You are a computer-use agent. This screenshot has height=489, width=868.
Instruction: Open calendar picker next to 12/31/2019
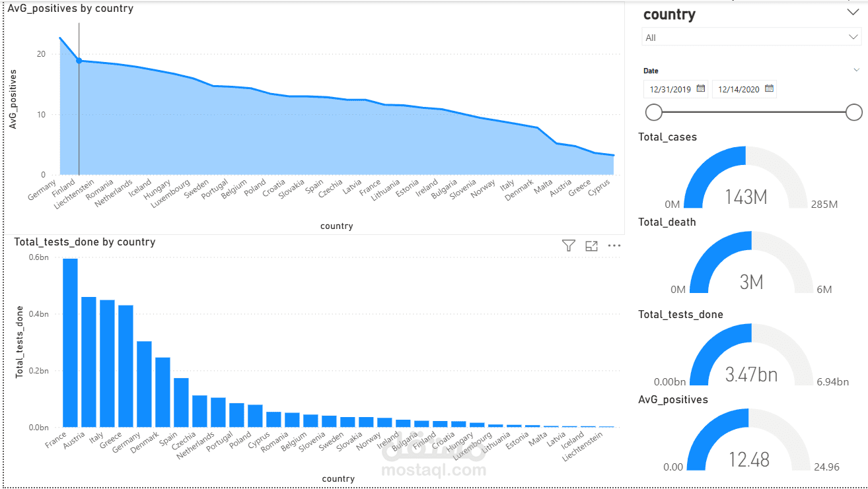click(702, 88)
